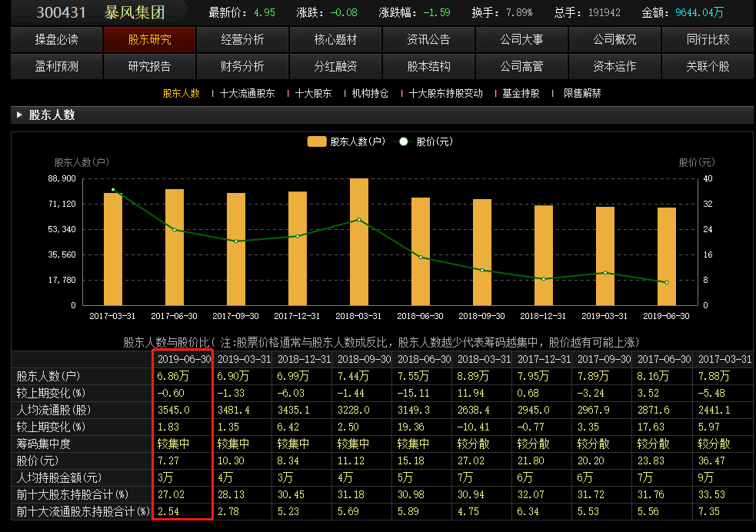The width and height of the screenshot is (756, 532).
Task: Click price line point at 2017-03-31
Action: click(113, 189)
